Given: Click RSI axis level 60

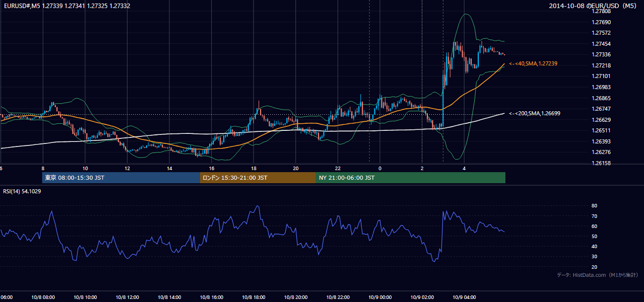Looking at the screenshot, I should coord(594,226).
